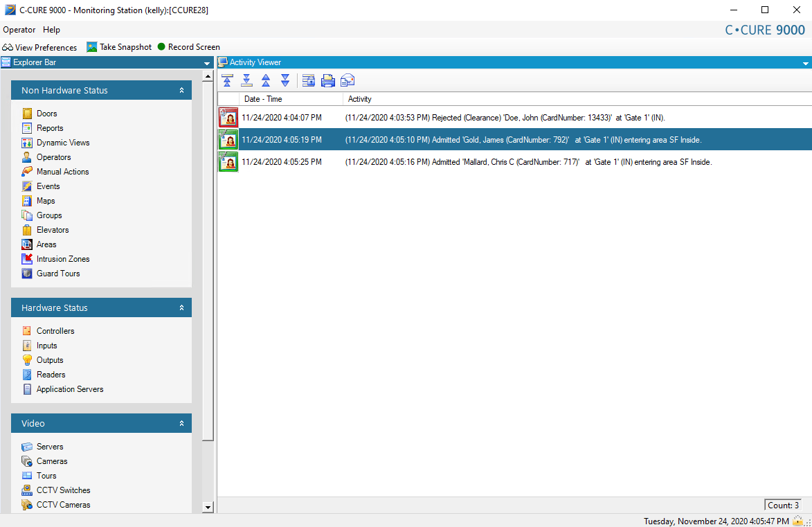Collapse the Video section

point(182,423)
